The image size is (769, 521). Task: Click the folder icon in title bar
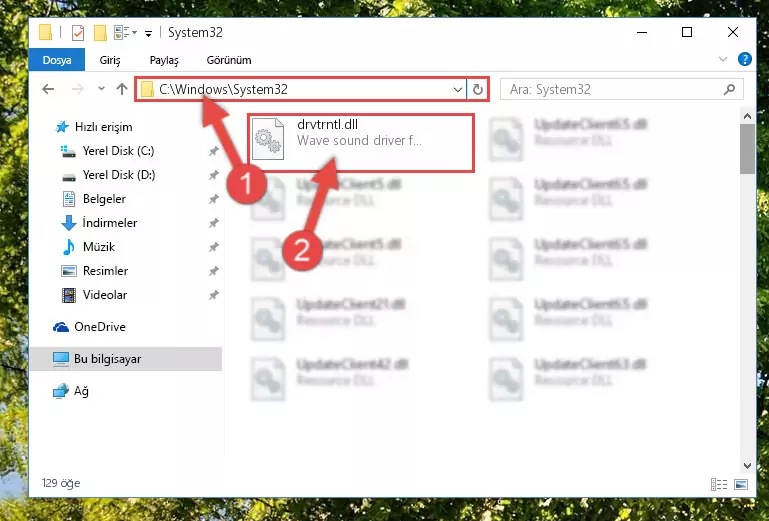coord(46,32)
